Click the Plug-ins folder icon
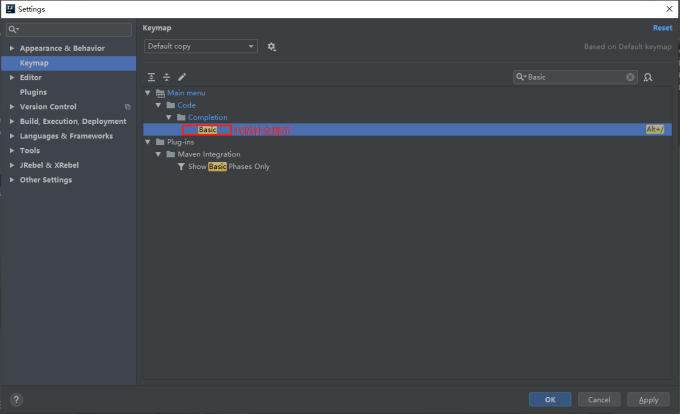Image resolution: width=681 pixels, height=415 pixels. [160, 142]
